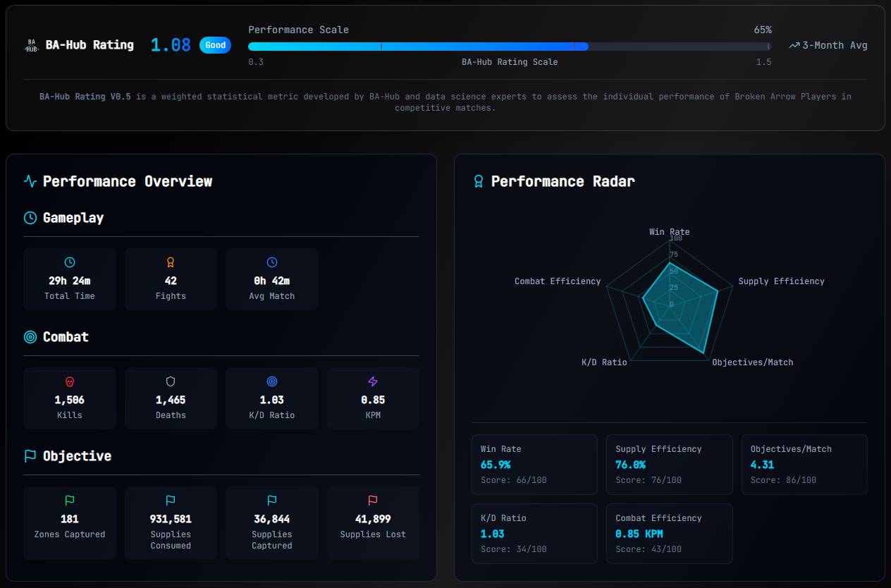The height and width of the screenshot is (588, 891).
Task: Click the BA-Hub logo beside the rating title
Action: (x=32, y=45)
